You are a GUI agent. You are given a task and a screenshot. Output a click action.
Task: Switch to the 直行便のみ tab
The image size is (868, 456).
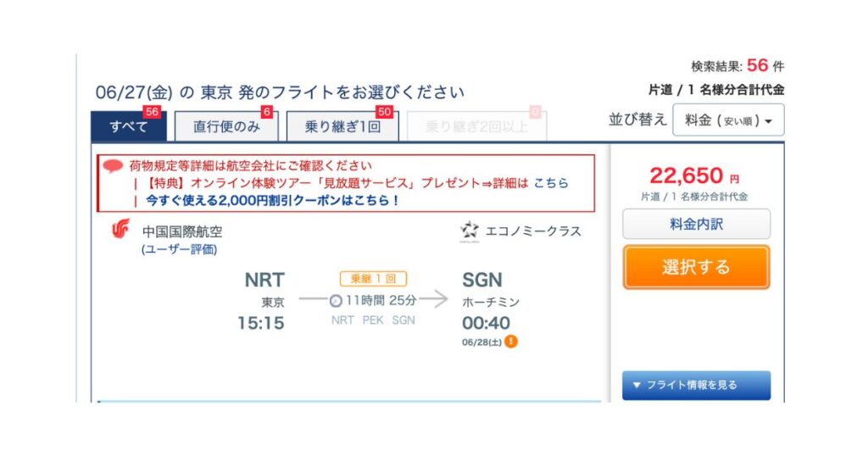pos(226,126)
